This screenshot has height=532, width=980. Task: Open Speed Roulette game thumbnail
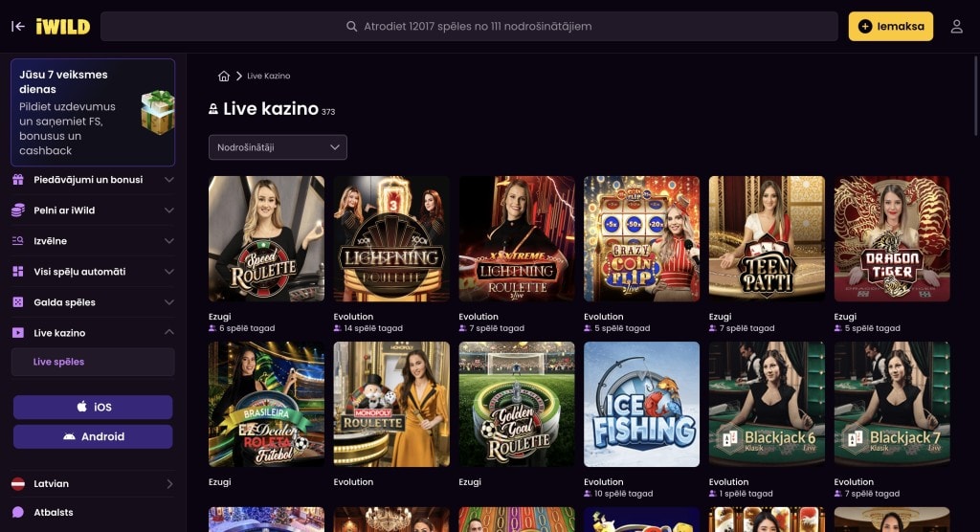tap(266, 239)
